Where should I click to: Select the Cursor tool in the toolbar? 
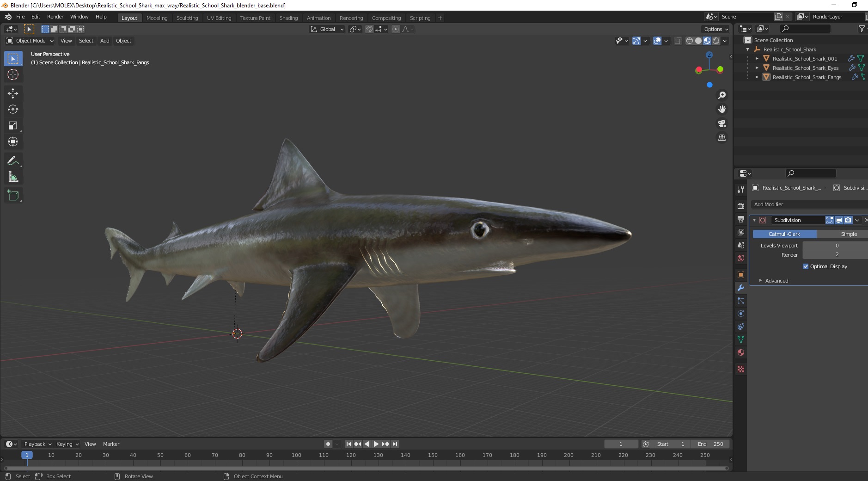(13, 74)
